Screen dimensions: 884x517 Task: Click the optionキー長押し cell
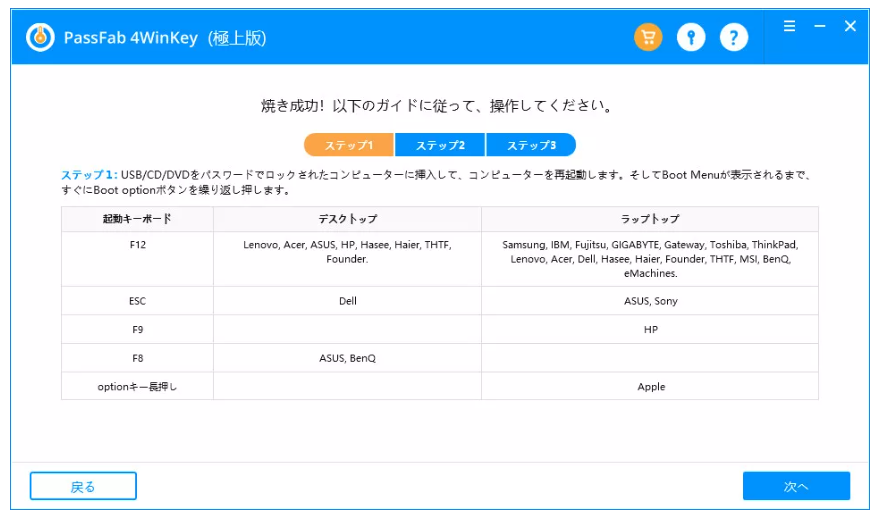pos(138,386)
